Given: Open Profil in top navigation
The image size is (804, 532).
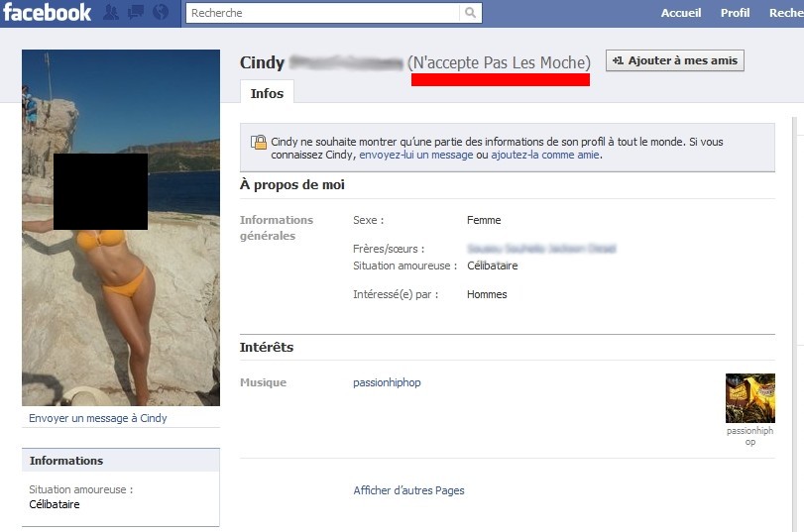Looking at the screenshot, I should (x=735, y=13).
